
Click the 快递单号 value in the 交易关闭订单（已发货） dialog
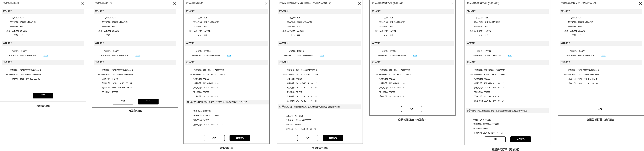click(491, 124)
